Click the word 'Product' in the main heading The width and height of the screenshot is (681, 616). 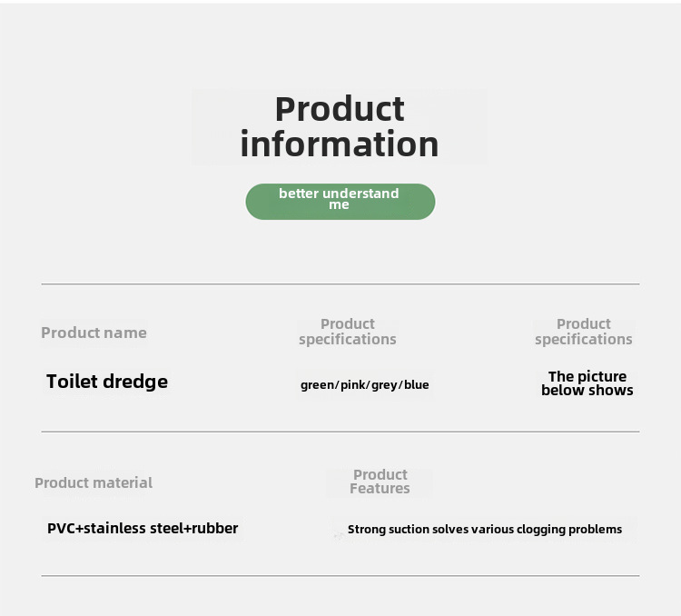point(340,109)
